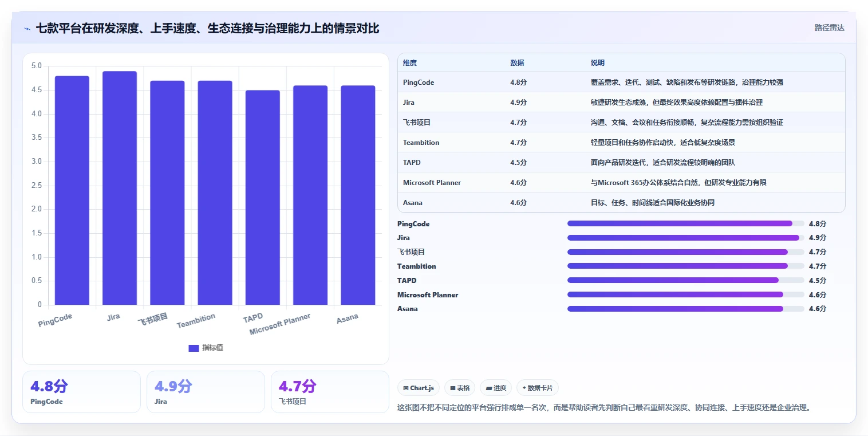Click the Teambition label in progress list
868x436 pixels.
click(417, 266)
